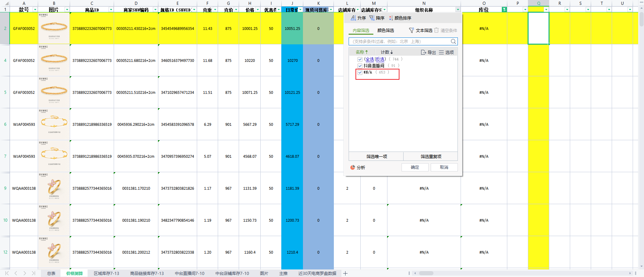Open filter dropdown for 款号 column

point(35,10)
